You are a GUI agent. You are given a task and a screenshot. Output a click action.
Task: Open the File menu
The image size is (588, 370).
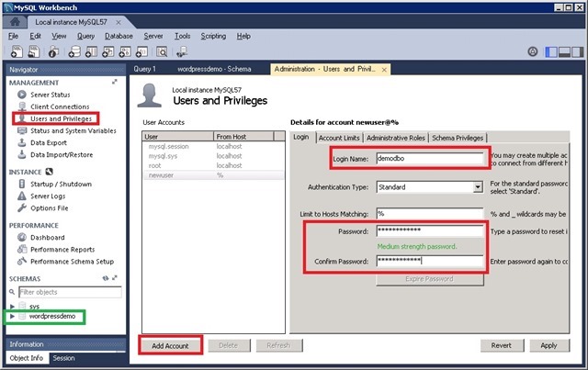(13, 36)
